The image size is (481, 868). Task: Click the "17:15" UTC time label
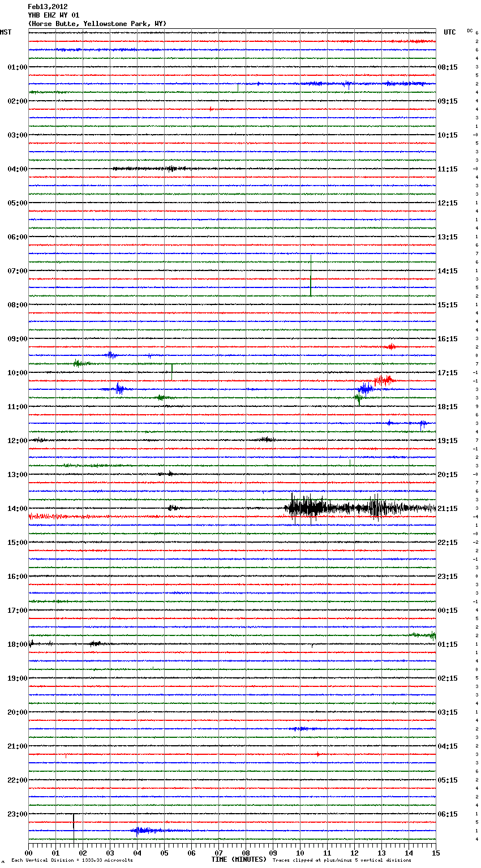pos(448,373)
